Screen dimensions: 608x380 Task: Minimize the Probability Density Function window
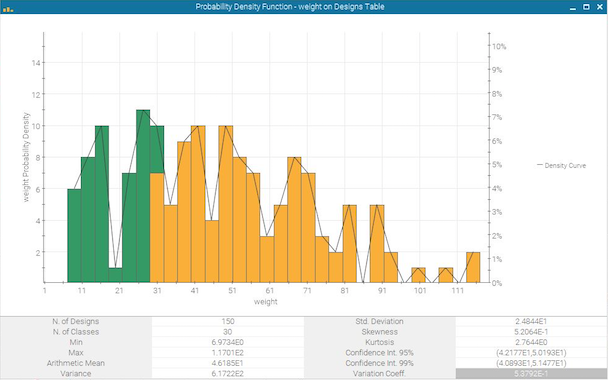[x=573, y=7]
